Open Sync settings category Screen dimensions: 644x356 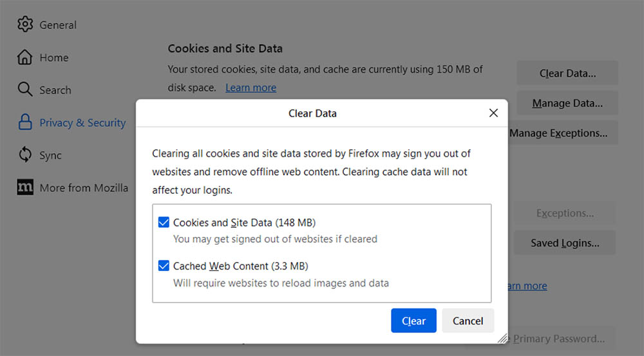point(50,156)
